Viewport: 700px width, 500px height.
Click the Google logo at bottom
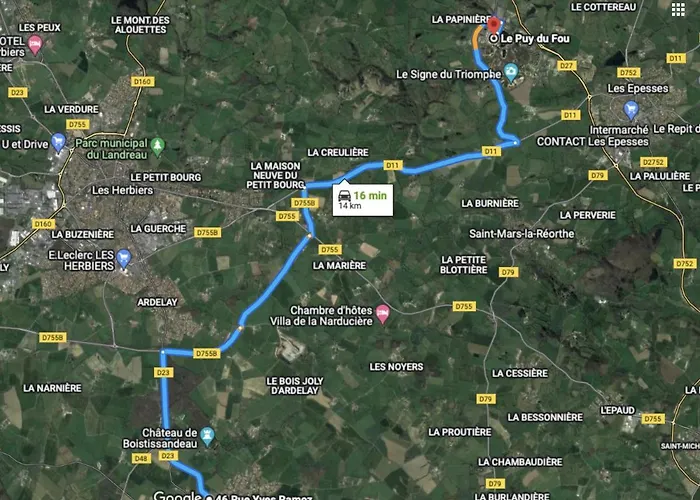pyautogui.click(x=177, y=496)
